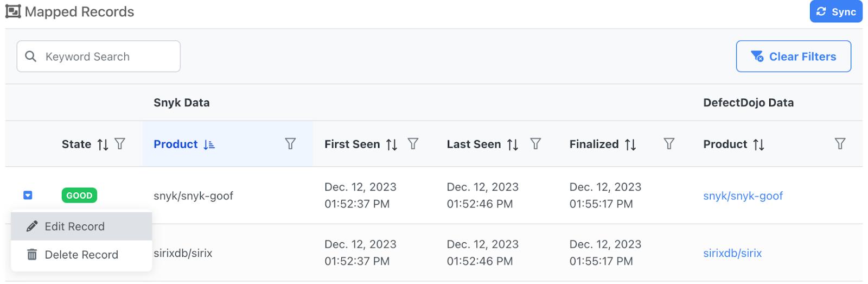Image resolution: width=868 pixels, height=284 pixels.
Task: Sort DefectDojo Product column arrows
Action: [758, 144]
